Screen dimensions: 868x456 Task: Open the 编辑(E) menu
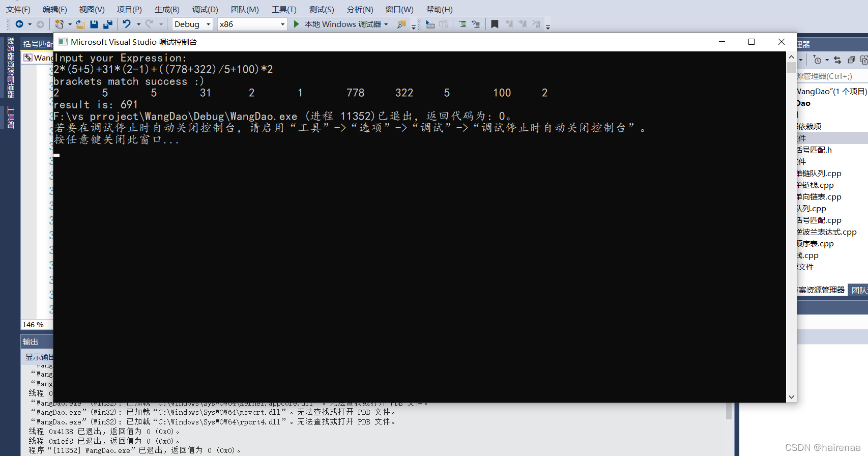pos(55,9)
